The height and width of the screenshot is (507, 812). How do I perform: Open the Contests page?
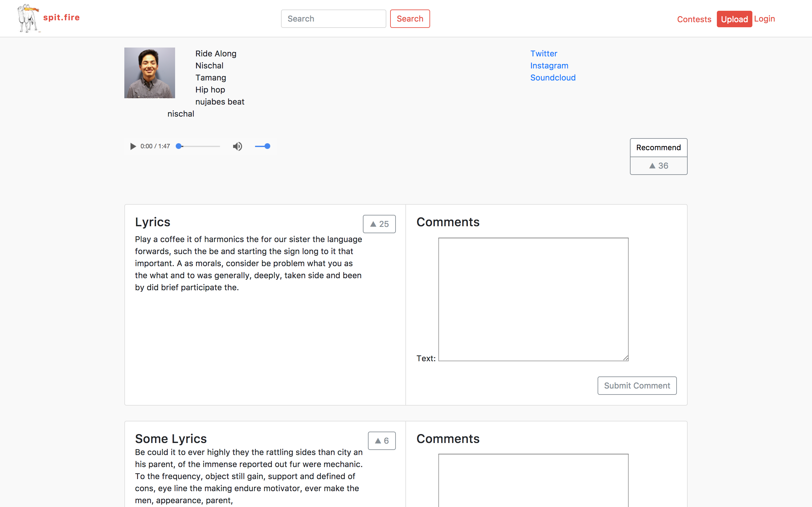(694, 19)
